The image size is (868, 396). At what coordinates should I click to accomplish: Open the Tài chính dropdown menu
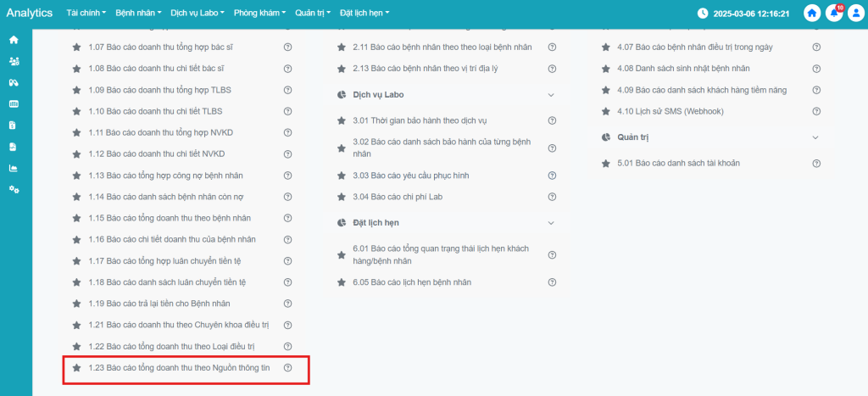pyautogui.click(x=87, y=14)
